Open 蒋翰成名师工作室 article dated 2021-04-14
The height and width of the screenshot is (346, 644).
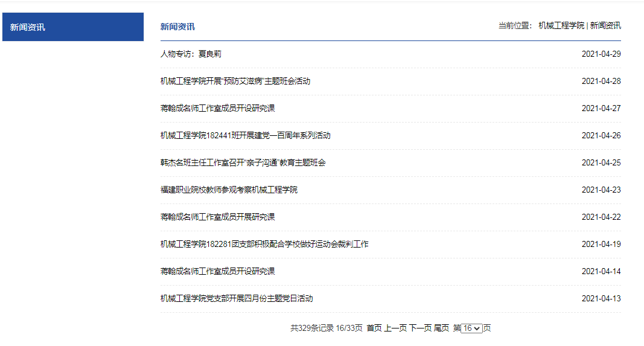(217, 272)
